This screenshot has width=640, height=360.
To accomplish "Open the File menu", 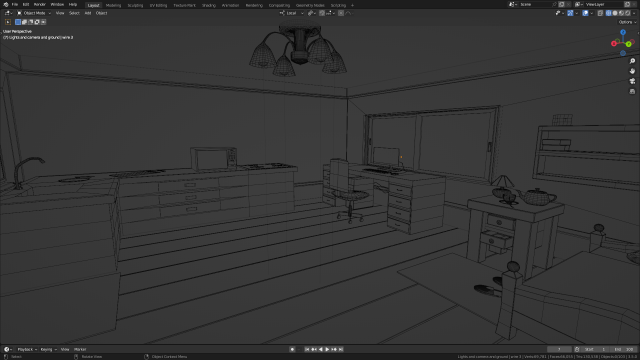I will 15,4.
